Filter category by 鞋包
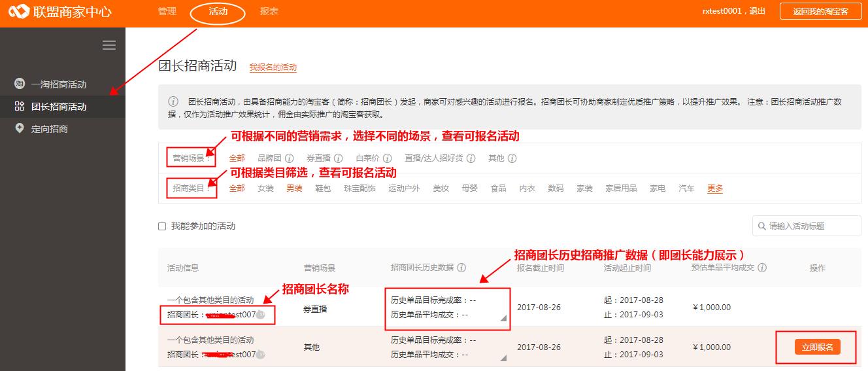Image resolution: width=868 pixels, height=371 pixels. (x=323, y=188)
